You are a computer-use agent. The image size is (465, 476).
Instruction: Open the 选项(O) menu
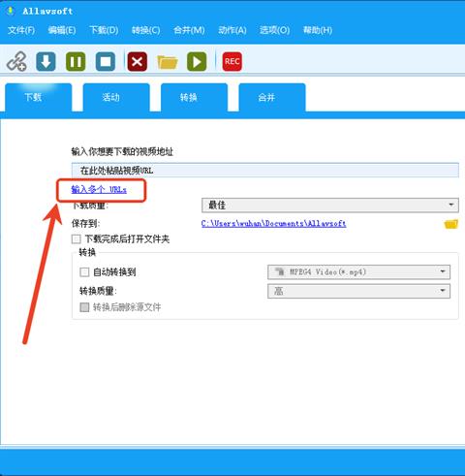(274, 30)
